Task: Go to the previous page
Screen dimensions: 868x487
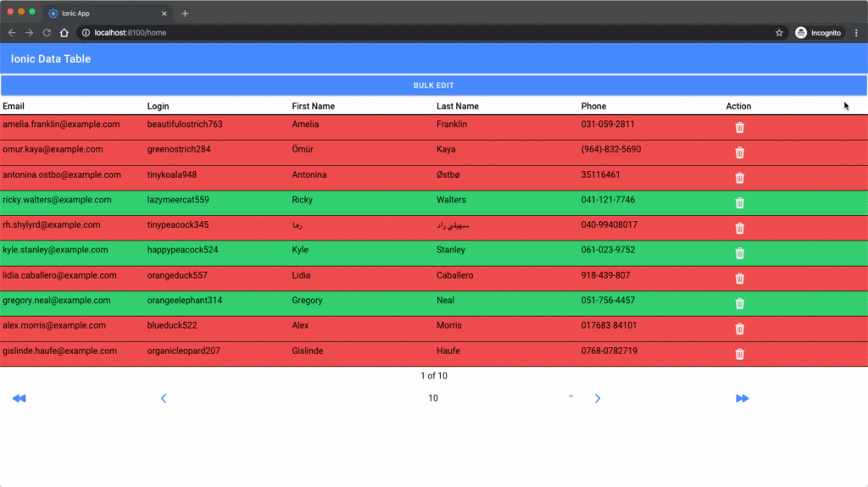Action: (164, 399)
